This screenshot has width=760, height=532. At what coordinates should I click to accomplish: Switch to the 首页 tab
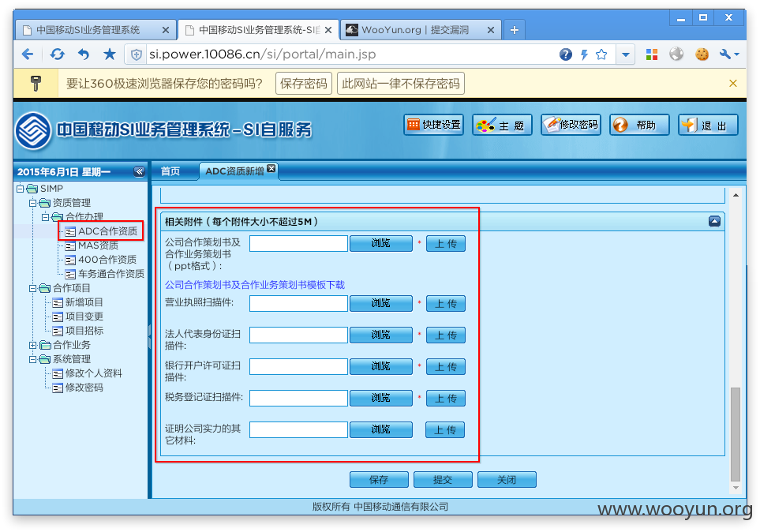[x=170, y=171]
